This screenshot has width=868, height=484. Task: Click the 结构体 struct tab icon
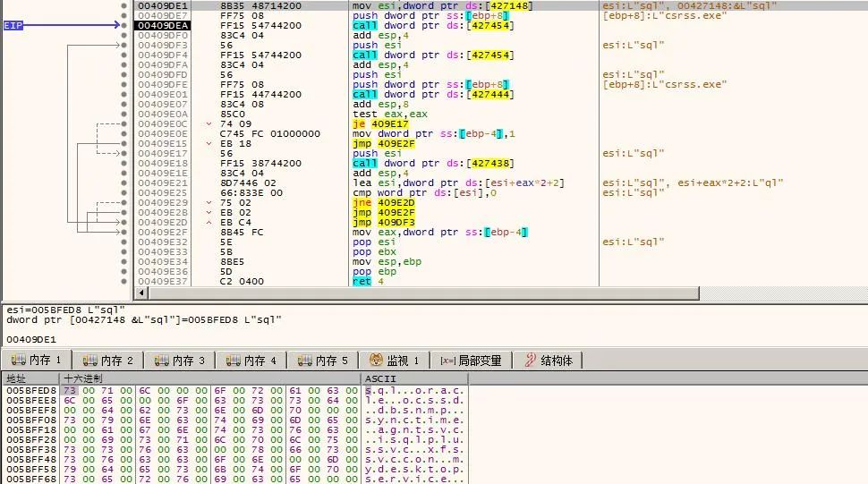531,361
